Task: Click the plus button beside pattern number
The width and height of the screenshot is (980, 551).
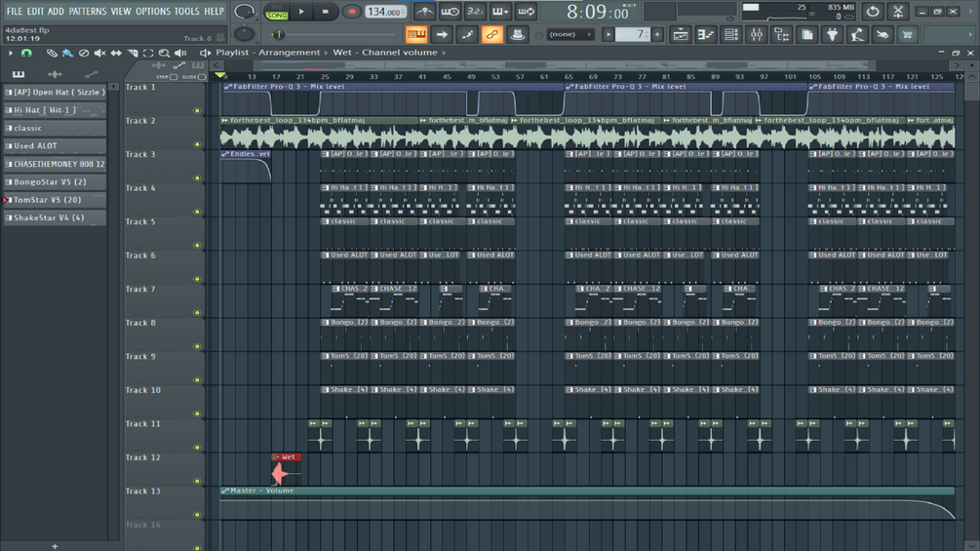Action: (657, 35)
